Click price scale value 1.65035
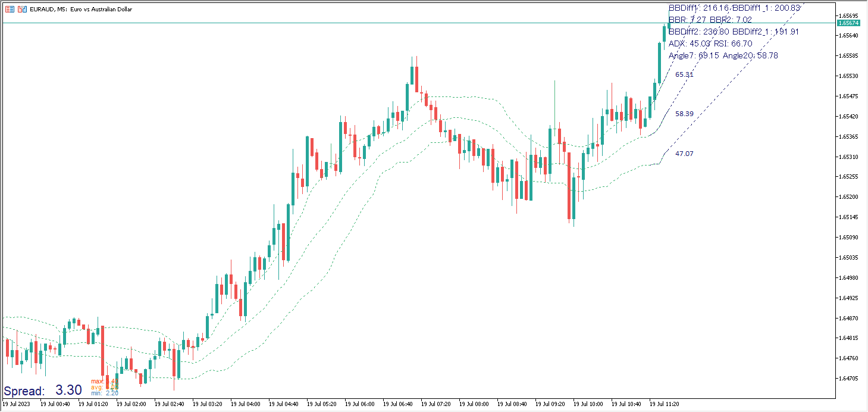The width and height of the screenshot is (868, 412). click(848, 258)
